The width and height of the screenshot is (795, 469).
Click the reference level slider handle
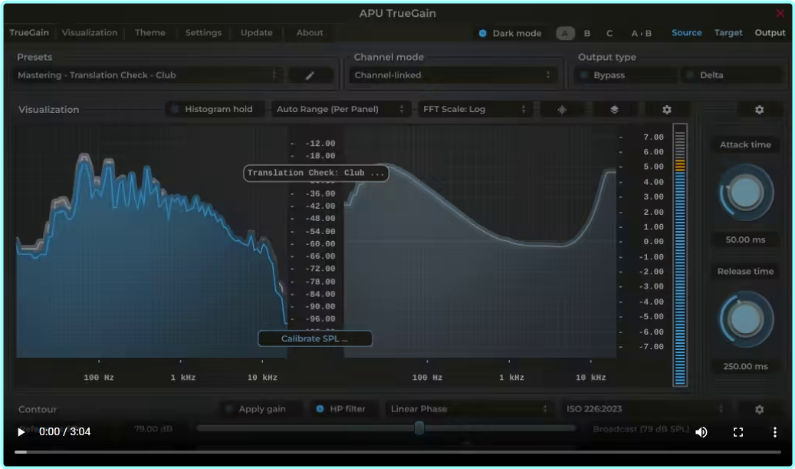[x=419, y=428]
